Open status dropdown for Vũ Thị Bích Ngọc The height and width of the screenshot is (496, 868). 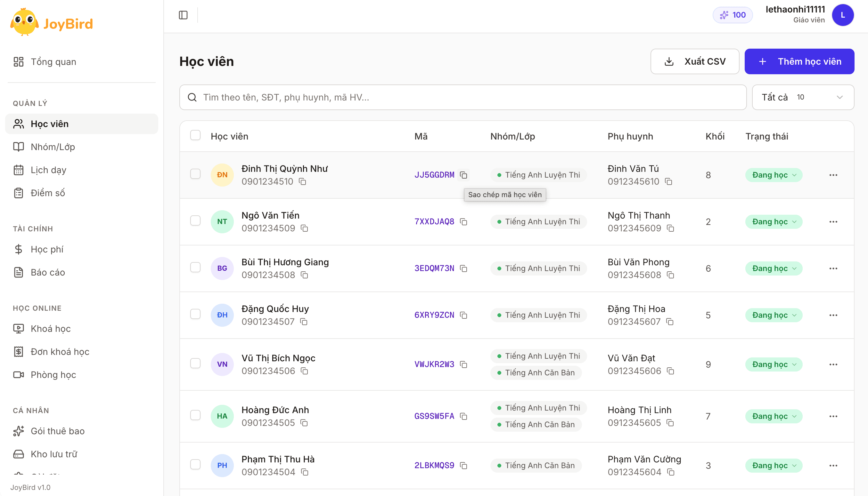click(x=774, y=364)
